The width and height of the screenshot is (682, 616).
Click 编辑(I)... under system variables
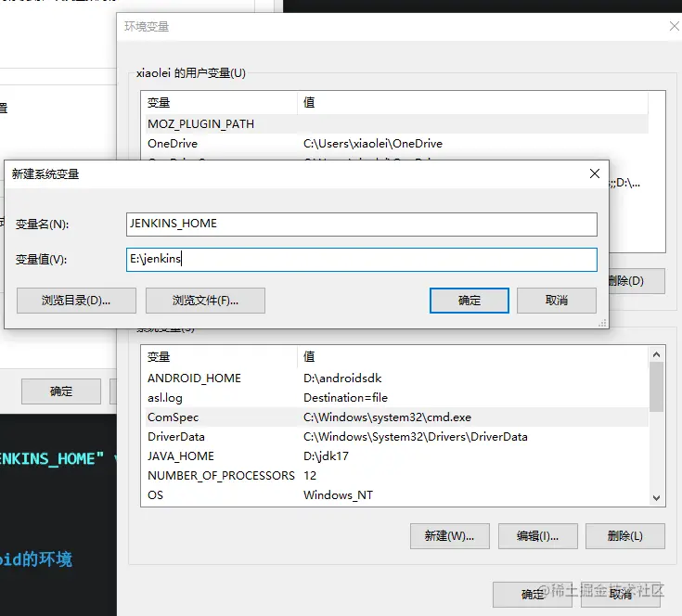tap(537, 535)
